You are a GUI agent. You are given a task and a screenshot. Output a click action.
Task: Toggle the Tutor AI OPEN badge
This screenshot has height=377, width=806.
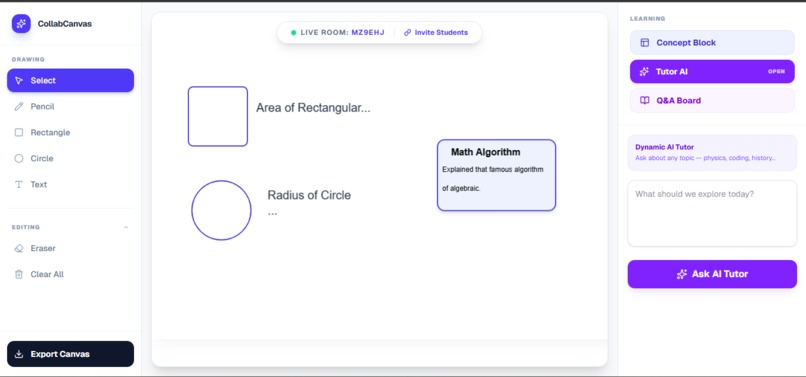[776, 71]
